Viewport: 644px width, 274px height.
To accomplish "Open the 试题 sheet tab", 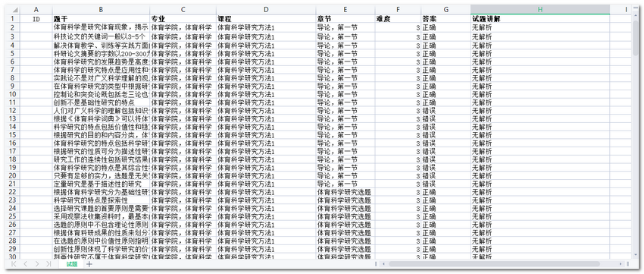I will point(72,264).
